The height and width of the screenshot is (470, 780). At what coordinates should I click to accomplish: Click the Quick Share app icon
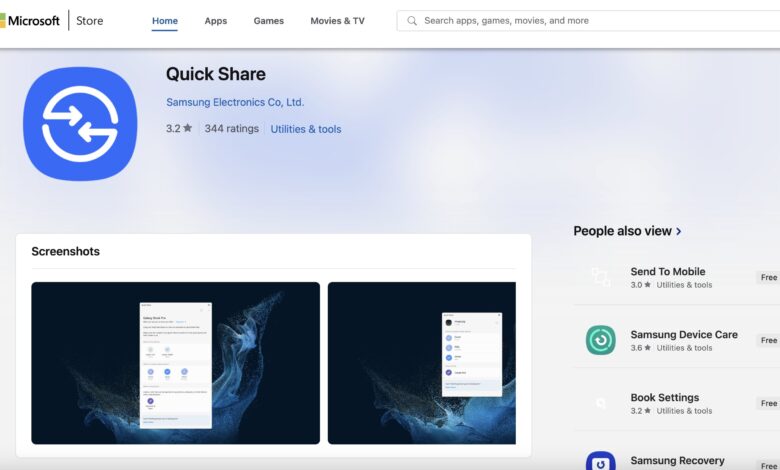[80, 124]
